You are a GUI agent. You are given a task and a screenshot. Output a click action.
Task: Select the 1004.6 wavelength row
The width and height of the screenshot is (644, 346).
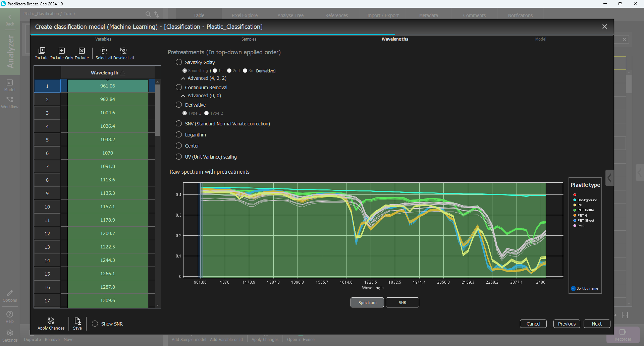point(108,113)
